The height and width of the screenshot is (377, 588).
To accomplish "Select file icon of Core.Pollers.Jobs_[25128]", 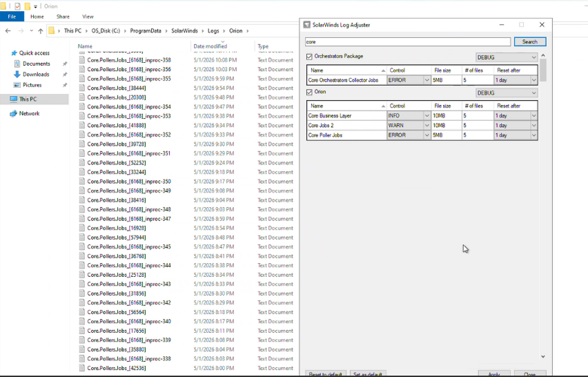I will [x=81, y=275].
